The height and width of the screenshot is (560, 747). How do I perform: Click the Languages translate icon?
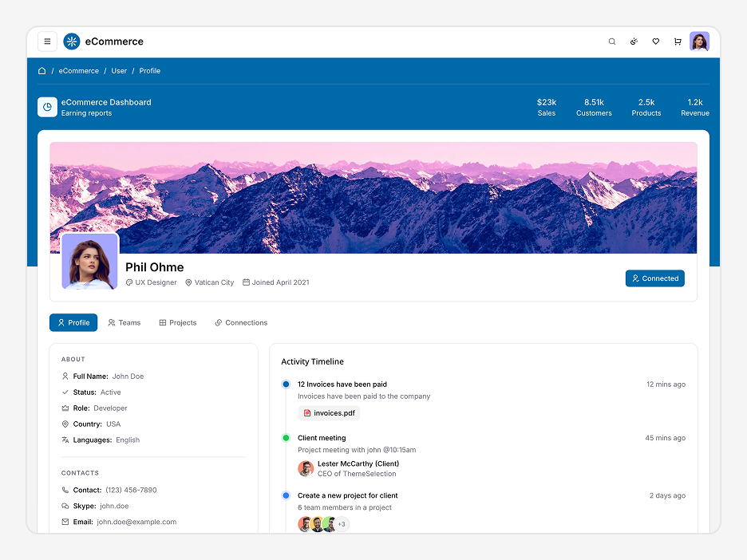pyautogui.click(x=65, y=440)
